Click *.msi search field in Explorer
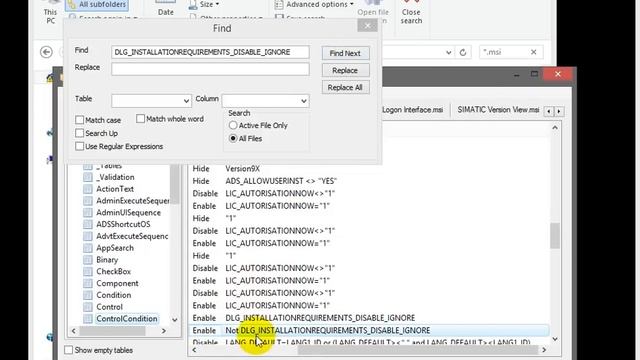This screenshot has height=360, width=640. tap(504, 52)
